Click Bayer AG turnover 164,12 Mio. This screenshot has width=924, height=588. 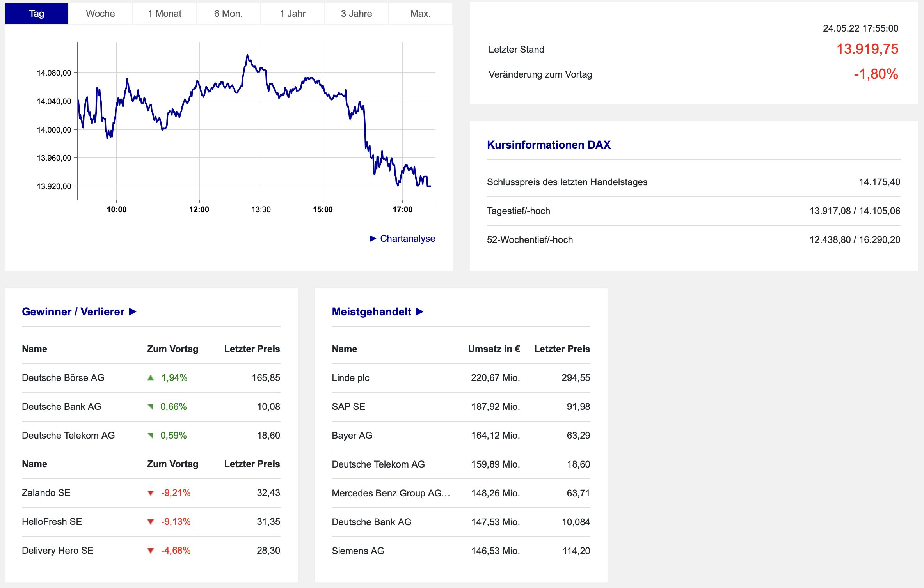click(496, 436)
